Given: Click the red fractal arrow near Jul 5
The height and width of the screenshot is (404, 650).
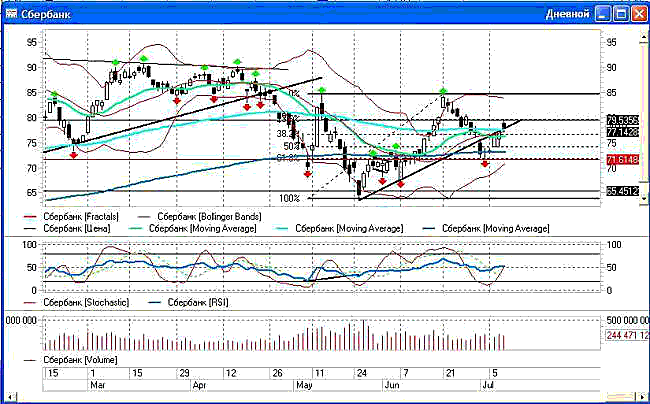Looking at the screenshot, I should pyautogui.click(x=485, y=164).
